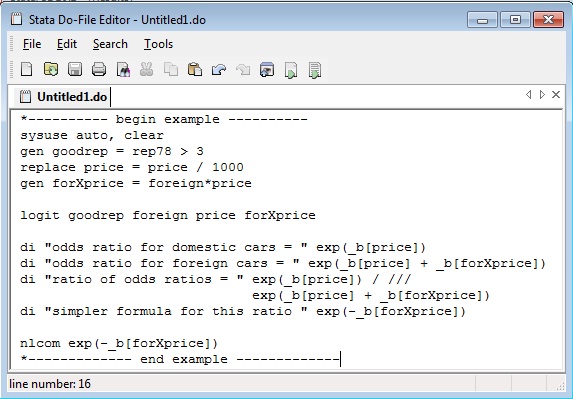Minimize the Do-File Editor window
The image size is (573, 399).
click(x=482, y=20)
